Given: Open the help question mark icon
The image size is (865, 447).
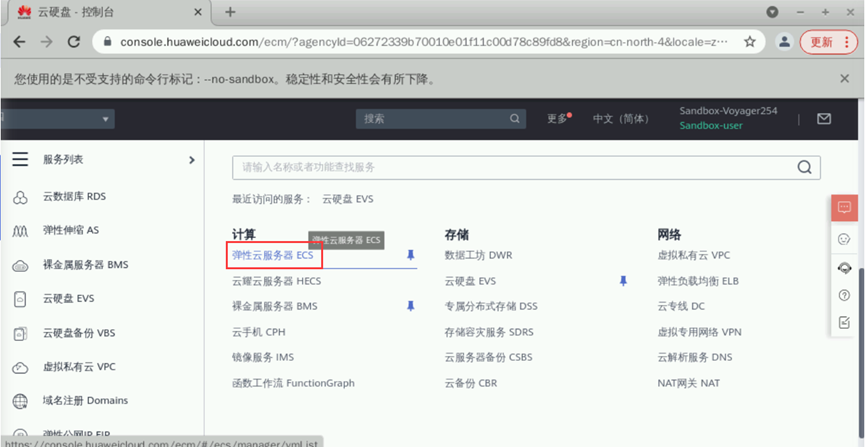Looking at the screenshot, I should click(x=844, y=295).
